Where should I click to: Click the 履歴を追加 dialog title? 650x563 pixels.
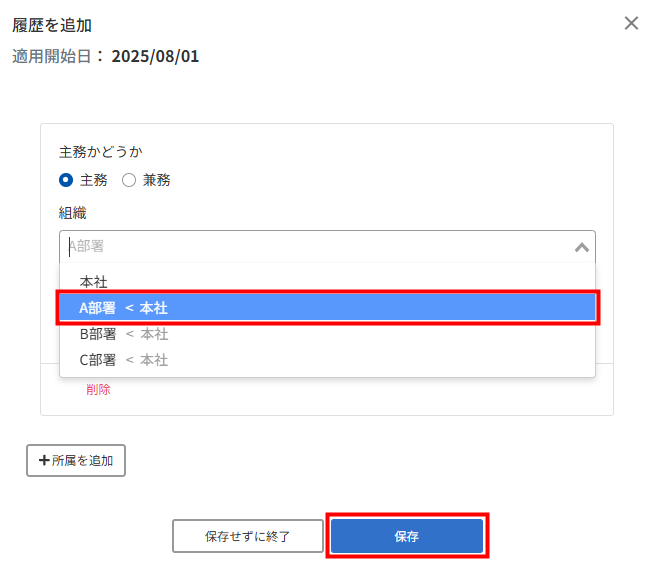pos(52,25)
